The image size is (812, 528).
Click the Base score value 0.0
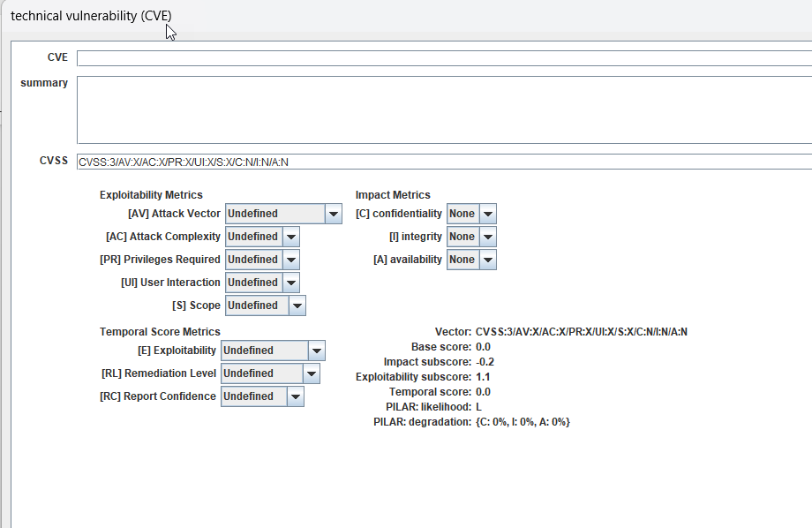483,347
